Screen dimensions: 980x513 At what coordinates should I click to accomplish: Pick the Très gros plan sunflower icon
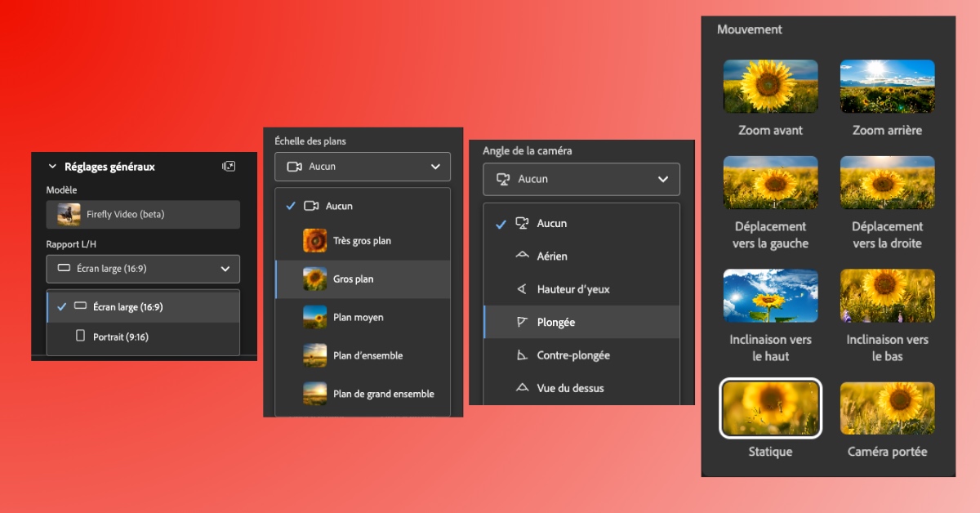314,241
